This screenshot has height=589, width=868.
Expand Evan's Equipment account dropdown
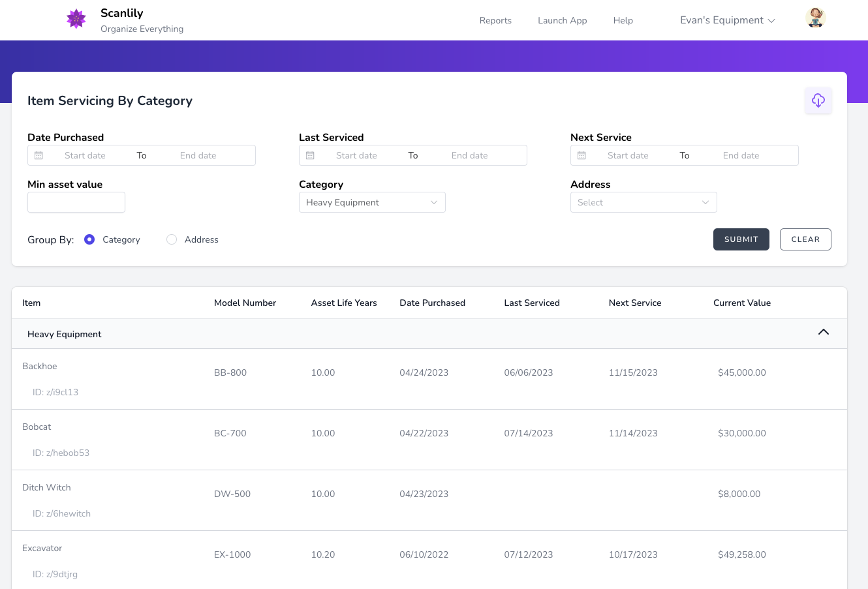[727, 20]
